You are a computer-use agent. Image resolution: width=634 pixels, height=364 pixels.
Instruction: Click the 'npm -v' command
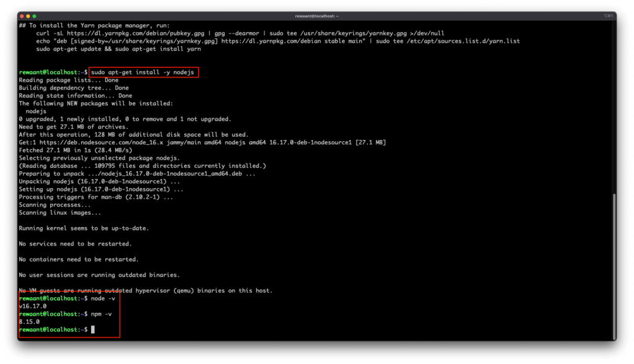point(101,314)
